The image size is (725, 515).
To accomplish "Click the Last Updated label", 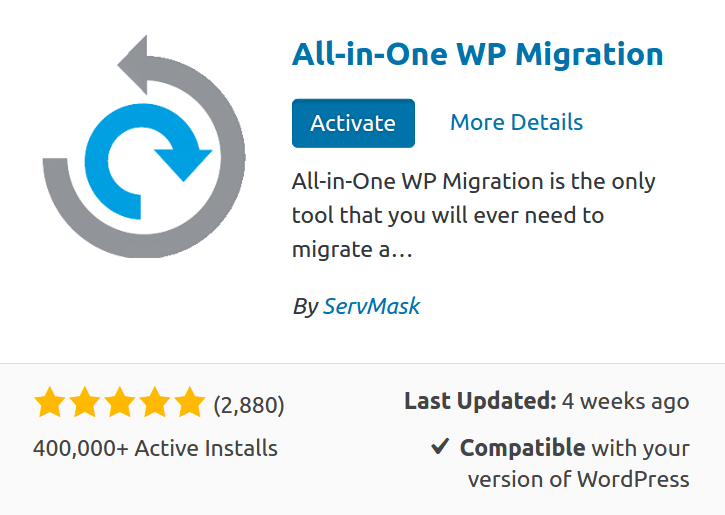I will tap(480, 402).
